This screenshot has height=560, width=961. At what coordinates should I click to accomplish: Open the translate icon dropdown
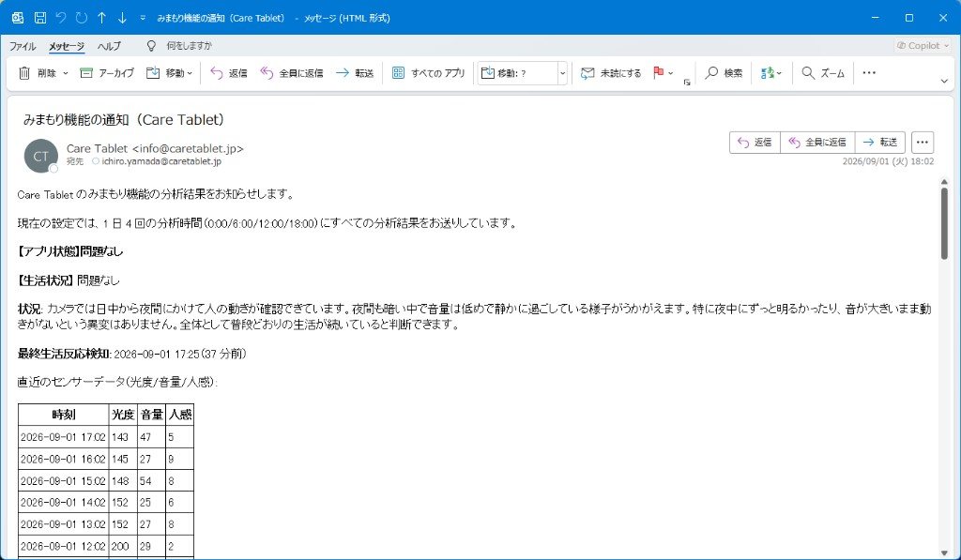(x=771, y=73)
